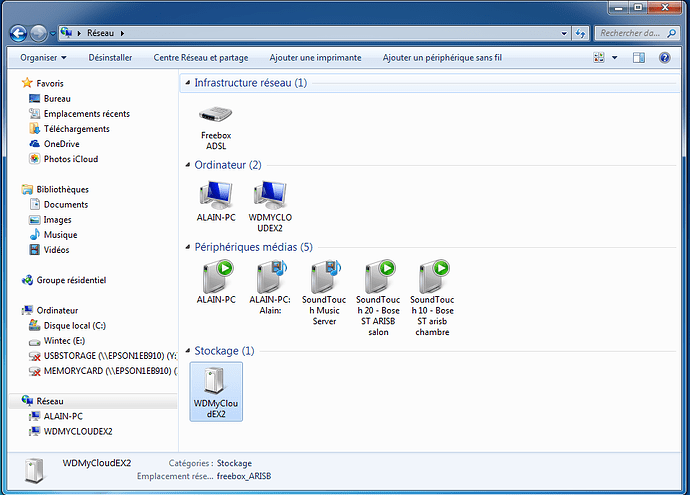This screenshot has width=690, height=495.
Task: Open the help question mark button
Action: coord(664,58)
